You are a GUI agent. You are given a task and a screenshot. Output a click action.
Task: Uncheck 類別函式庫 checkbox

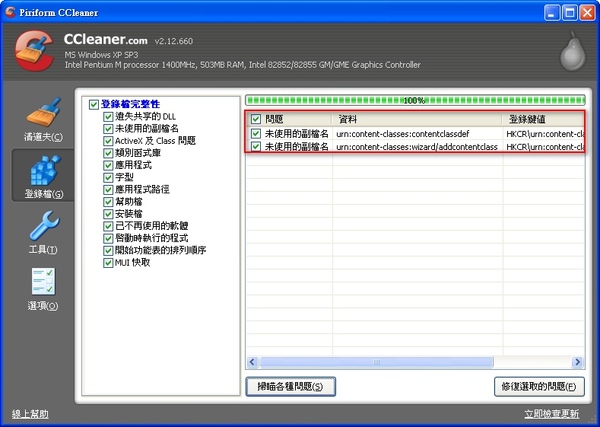pyautogui.click(x=108, y=153)
